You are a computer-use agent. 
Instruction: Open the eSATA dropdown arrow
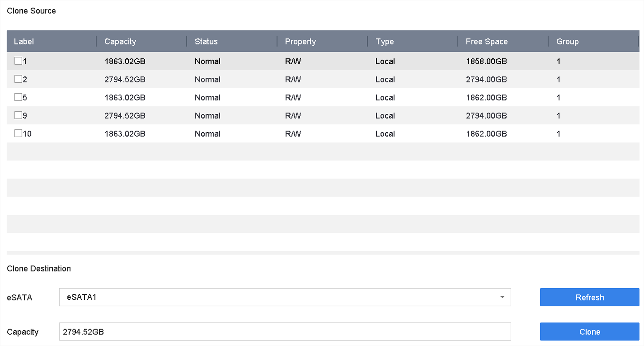(502, 297)
